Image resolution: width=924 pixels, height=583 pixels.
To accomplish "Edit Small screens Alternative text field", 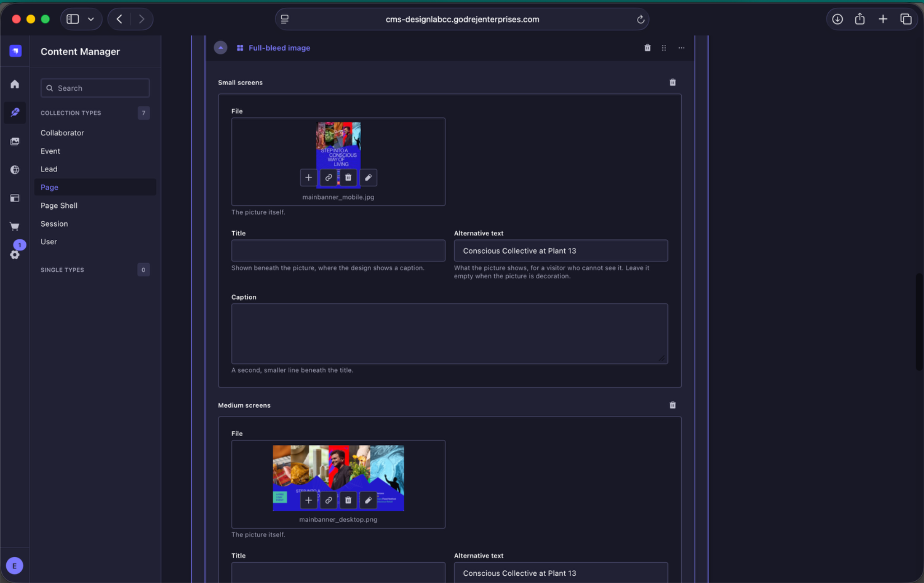I will [x=561, y=251].
